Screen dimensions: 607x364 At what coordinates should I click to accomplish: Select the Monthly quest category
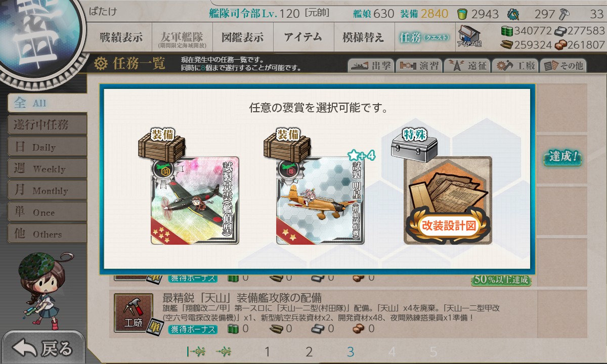pyautogui.click(x=47, y=191)
